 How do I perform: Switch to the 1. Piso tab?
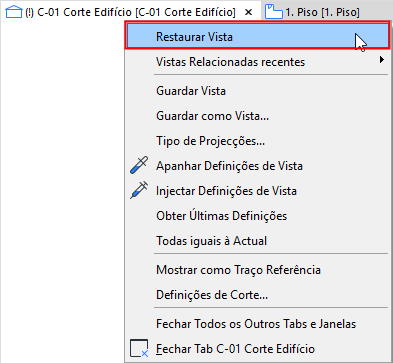tap(313, 13)
